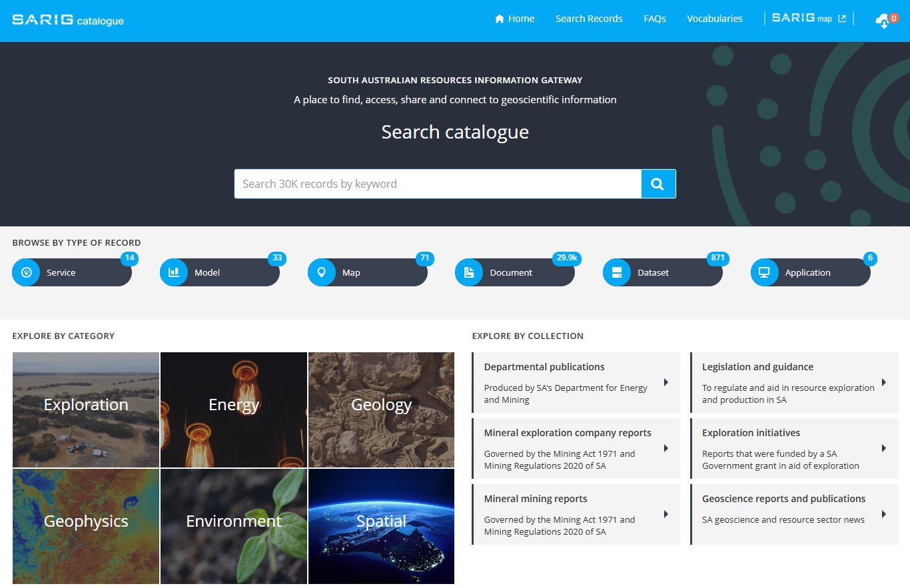The image size is (910, 588).
Task: Open Legislation and guidance collection title
Action: pos(757,367)
